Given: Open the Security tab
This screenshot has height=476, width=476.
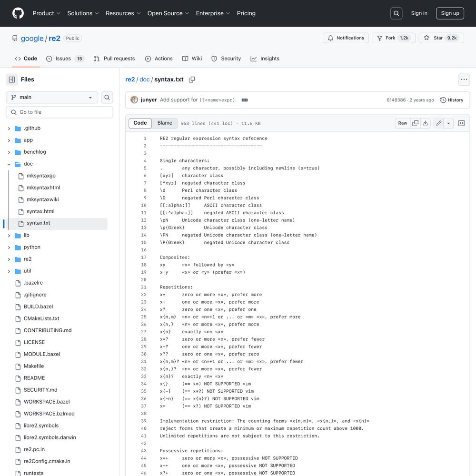Looking at the screenshot, I should (x=226, y=59).
